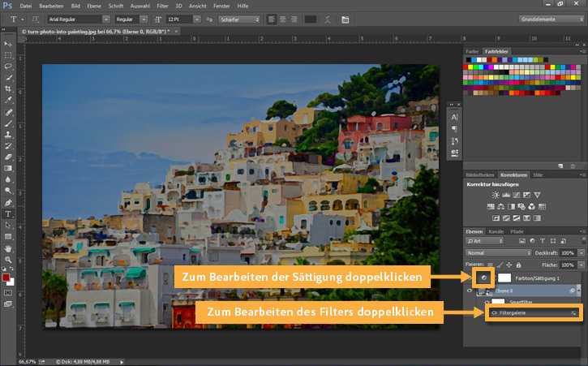The height and width of the screenshot is (366, 588).
Task: Open the Deckkraft opacity dropdown arrow
Action: (582, 253)
